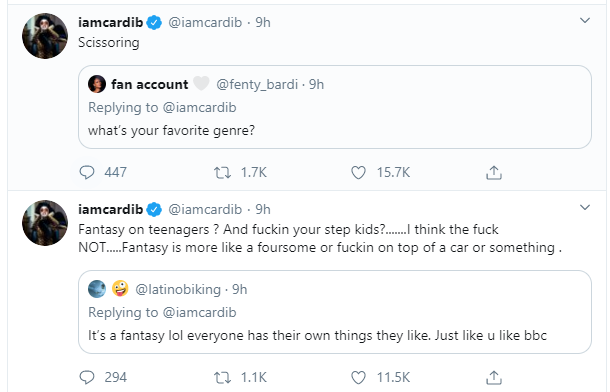Retweet the Scissoring tweet
This screenshot has height=392, width=610.
(223, 172)
